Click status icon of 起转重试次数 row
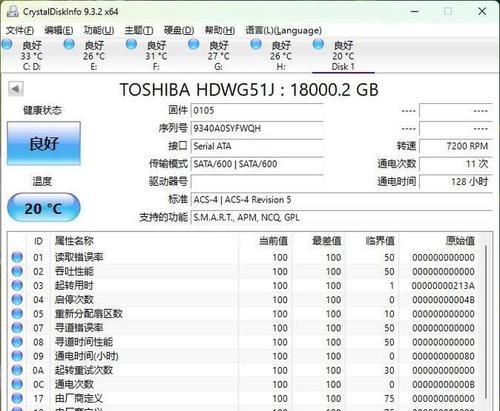The width and height of the screenshot is (500, 411). coord(17,370)
